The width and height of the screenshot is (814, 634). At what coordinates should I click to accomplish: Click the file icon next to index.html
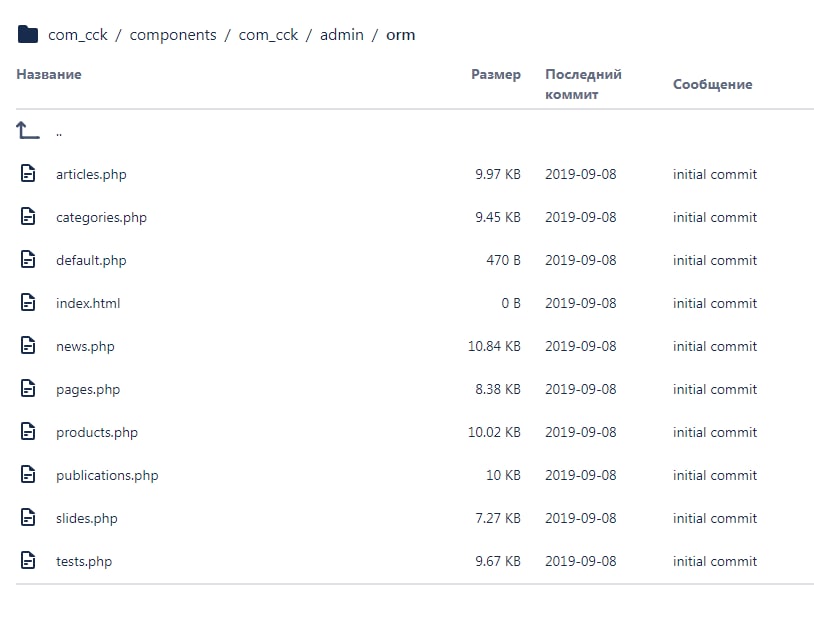28,303
